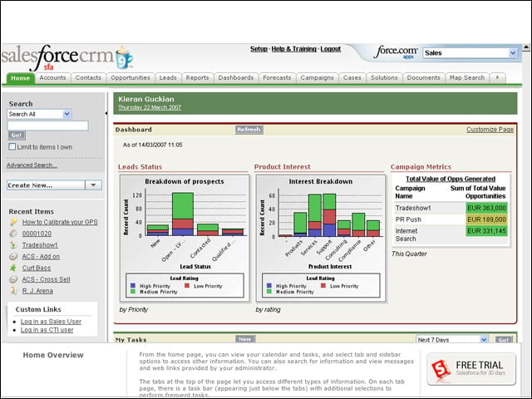Switch to the Forecasts tab
This screenshot has height=399, width=532.
277,78
